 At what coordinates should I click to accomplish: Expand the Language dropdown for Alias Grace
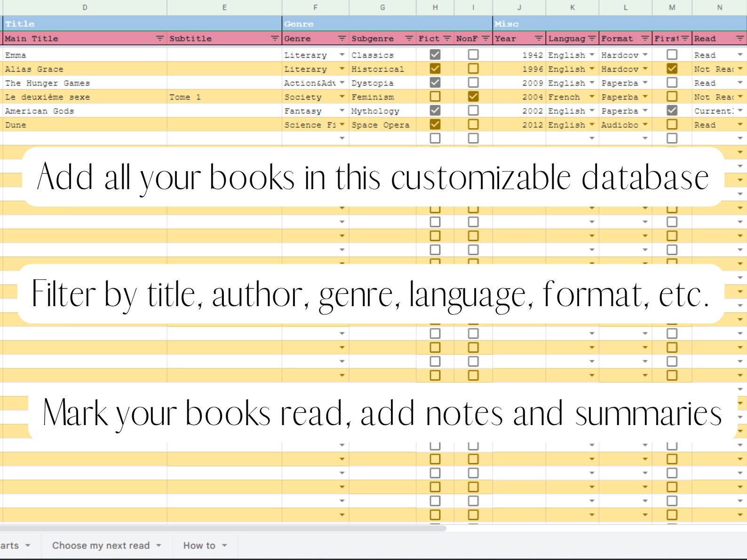click(x=592, y=69)
